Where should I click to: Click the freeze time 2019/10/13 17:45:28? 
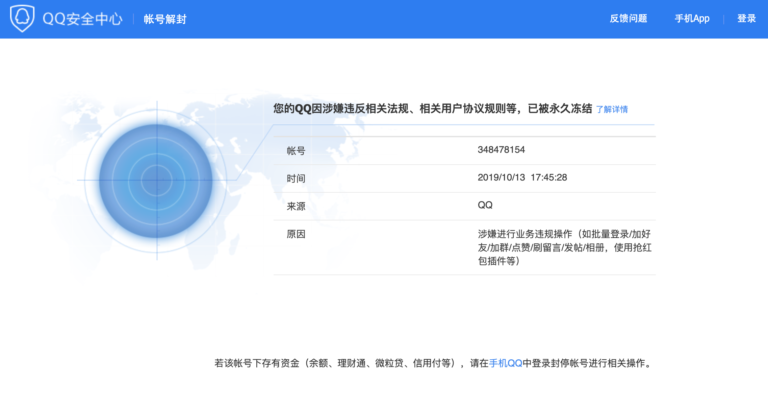click(x=522, y=178)
